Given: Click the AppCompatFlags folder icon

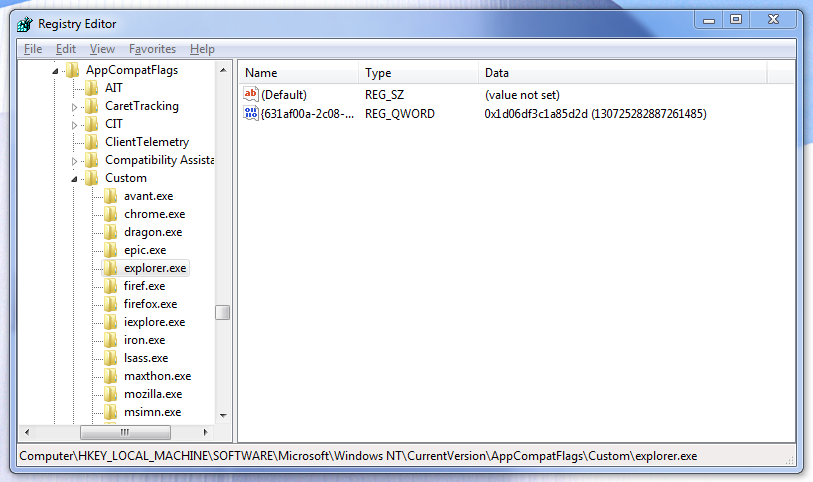Looking at the screenshot, I should tap(73, 69).
